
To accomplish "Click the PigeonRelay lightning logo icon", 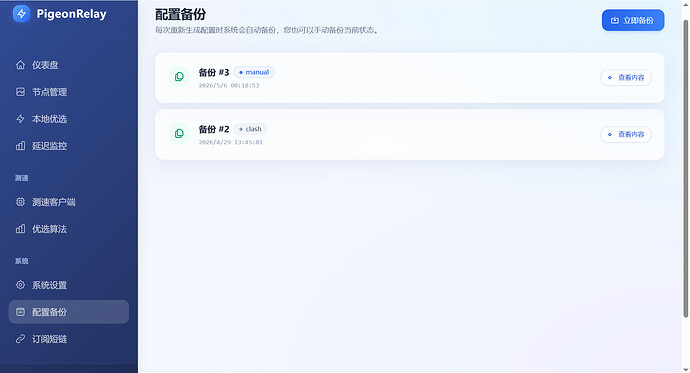I will [21, 14].
